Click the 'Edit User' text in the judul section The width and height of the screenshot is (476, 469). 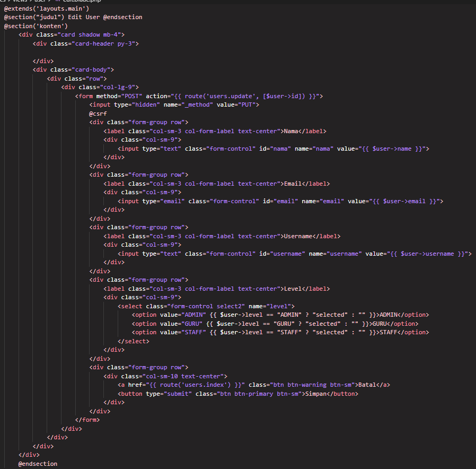84,18
